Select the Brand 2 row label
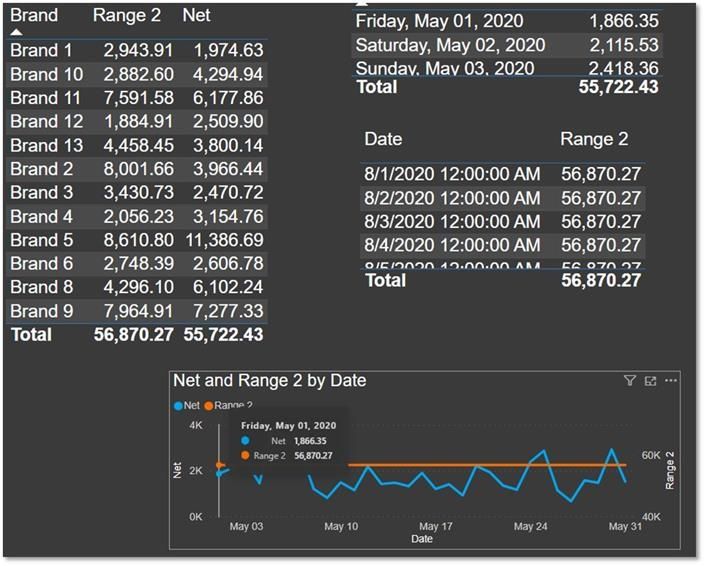The image size is (705, 566). 42,169
